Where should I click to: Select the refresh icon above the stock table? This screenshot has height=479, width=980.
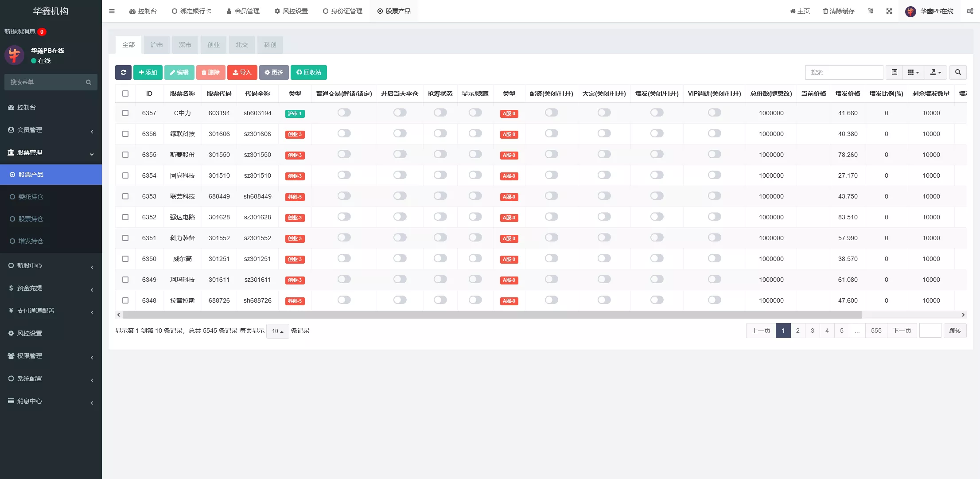pyautogui.click(x=123, y=72)
